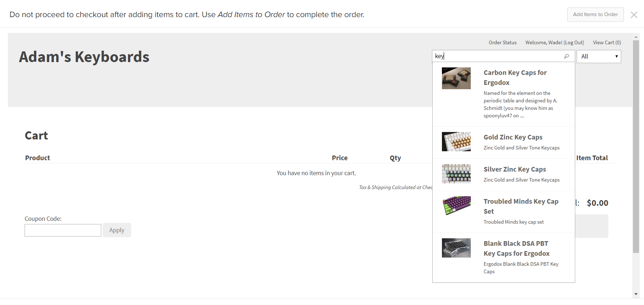Dismiss the checkout warning banner

[634, 15]
